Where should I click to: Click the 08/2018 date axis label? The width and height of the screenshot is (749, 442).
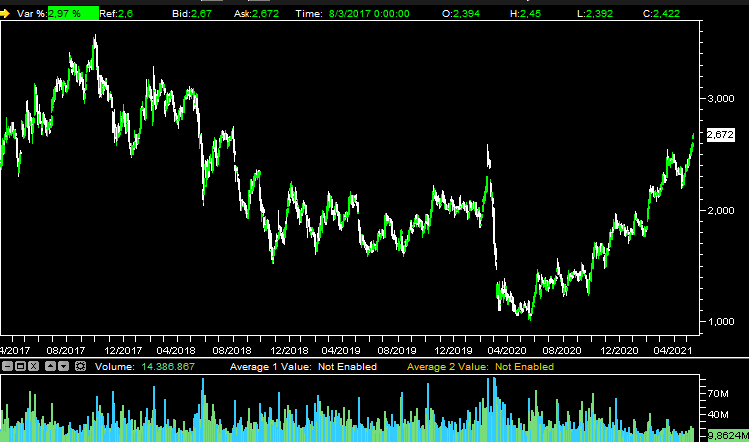[232, 350]
